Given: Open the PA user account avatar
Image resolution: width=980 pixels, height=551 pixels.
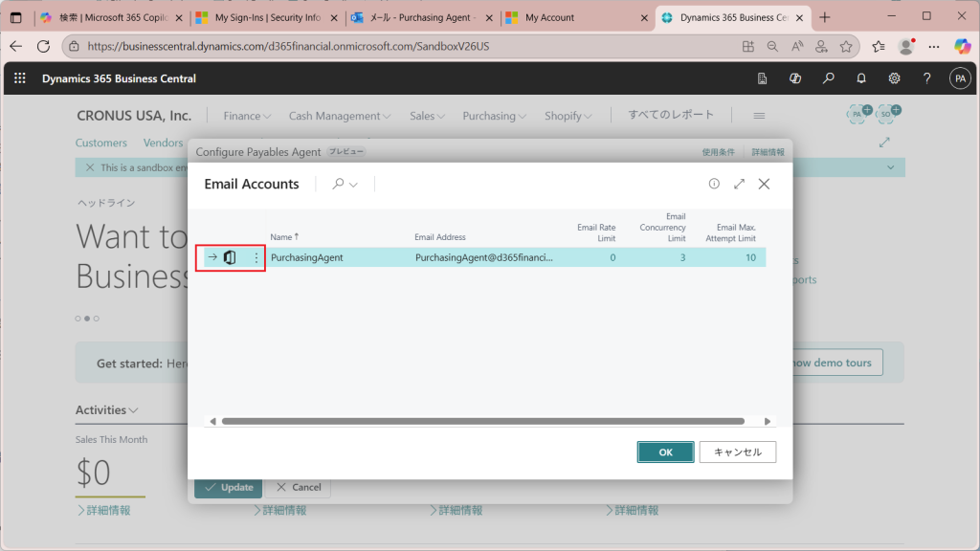Looking at the screenshot, I should coord(960,78).
